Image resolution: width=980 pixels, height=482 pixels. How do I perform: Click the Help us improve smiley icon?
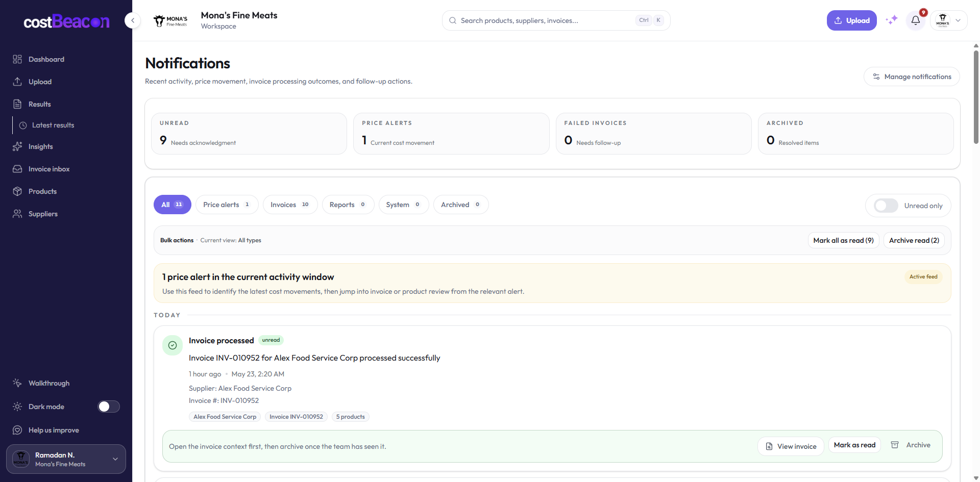[x=17, y=430]
